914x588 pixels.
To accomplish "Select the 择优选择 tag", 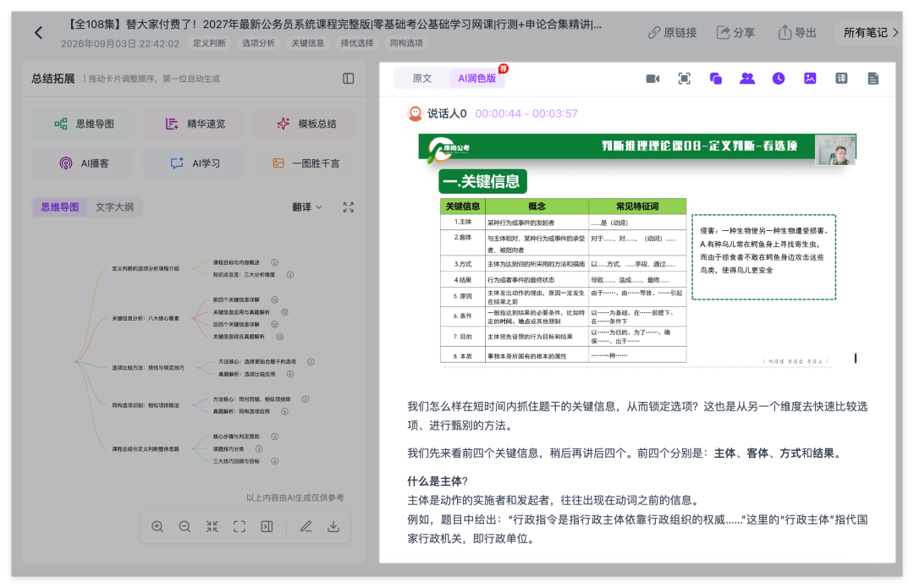I will point(357,43).
